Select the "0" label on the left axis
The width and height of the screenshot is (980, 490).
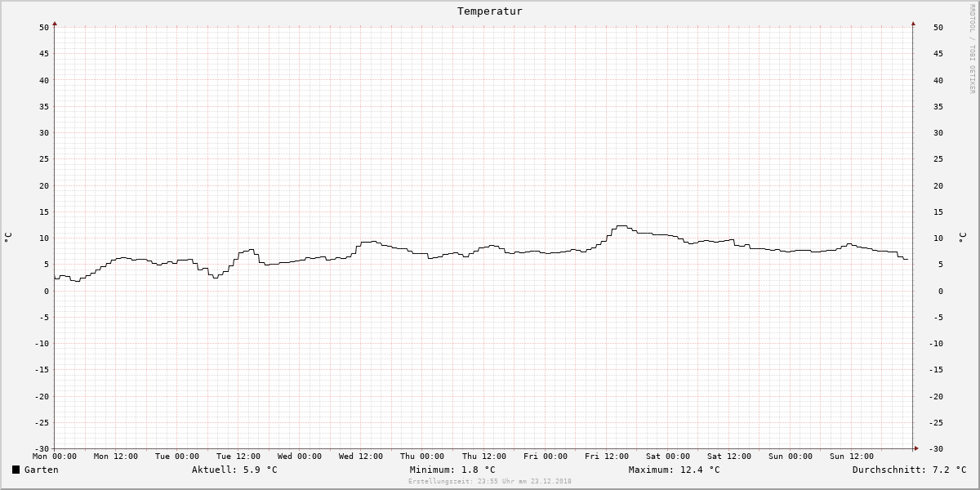point(47,292)
